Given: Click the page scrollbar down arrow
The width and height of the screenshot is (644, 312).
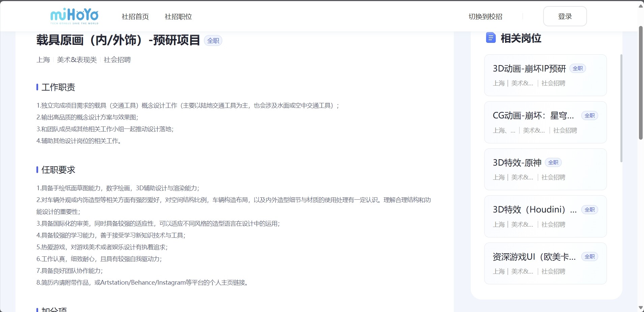Looking at the screenshot, I should [x=641, y=308].
